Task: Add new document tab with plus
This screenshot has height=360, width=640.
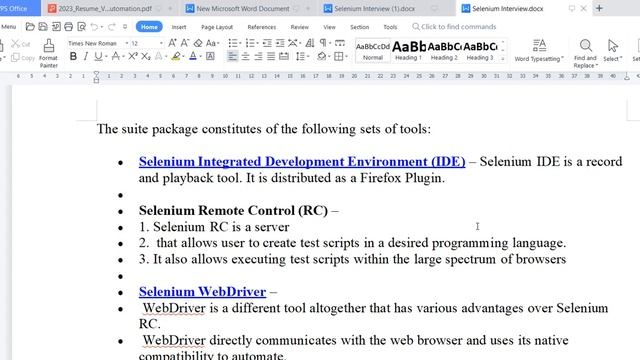Action: [599, 8]
